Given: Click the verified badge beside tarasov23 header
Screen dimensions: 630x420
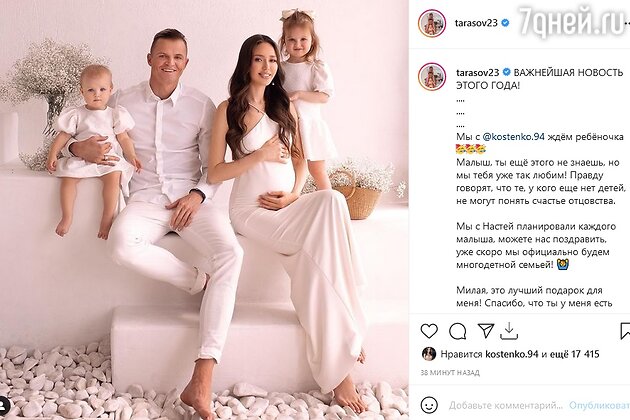Looking at the screenshot, I should point(505,23).
